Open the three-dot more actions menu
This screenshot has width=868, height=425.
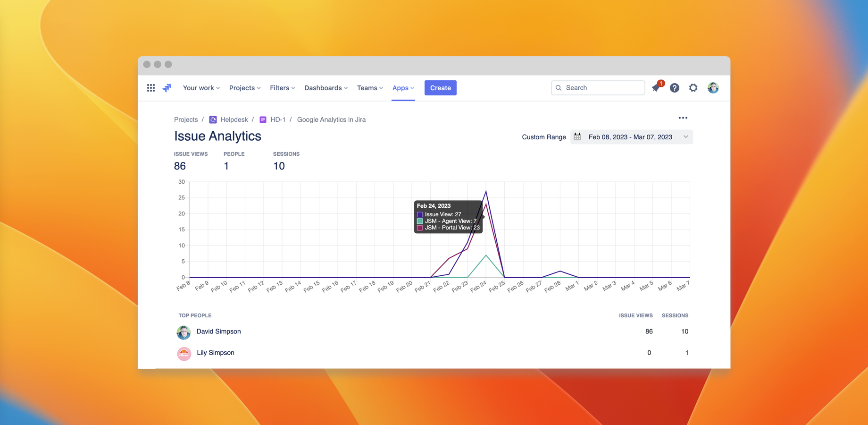tap(683, 118)
